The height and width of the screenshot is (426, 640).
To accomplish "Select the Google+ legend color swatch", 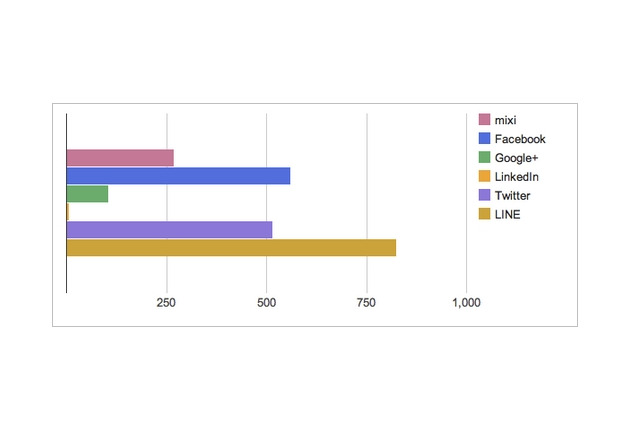I will 484,158.
